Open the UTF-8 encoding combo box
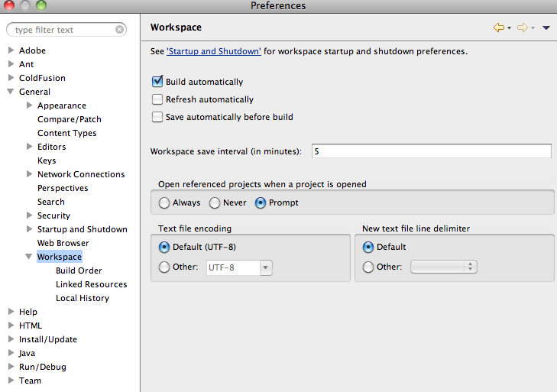Viewport: 557px width, 392px height. [x=239, y=267]
